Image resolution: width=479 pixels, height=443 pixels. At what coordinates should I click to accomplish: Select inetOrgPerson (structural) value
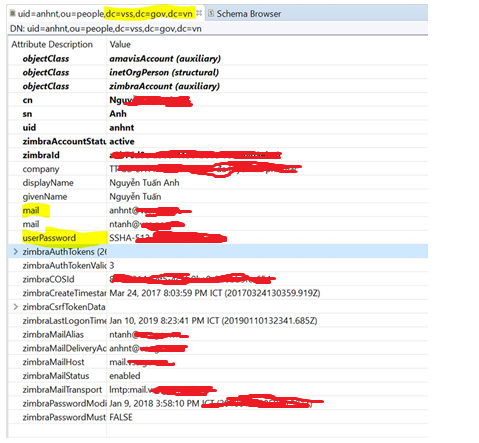click(x=164, y=72)
